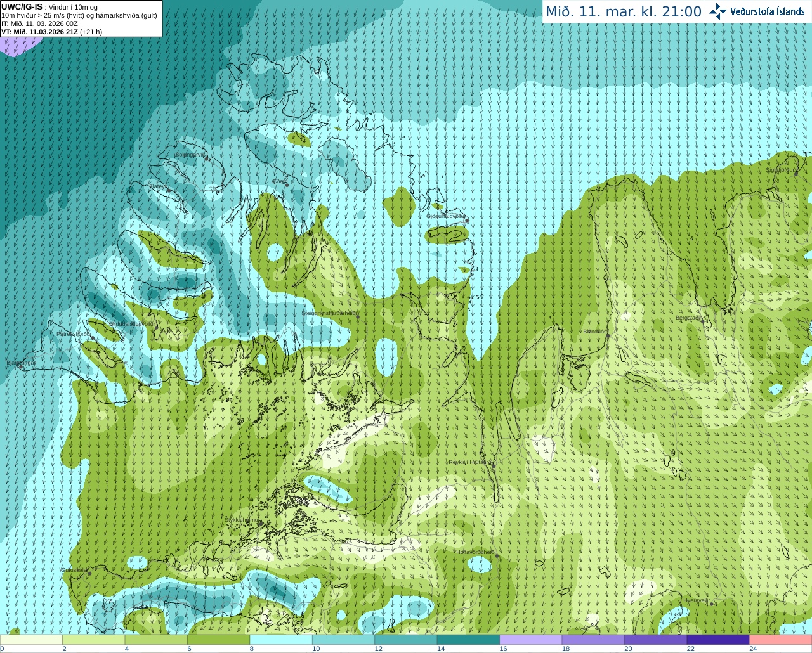Click the Holtavörðuheiði station marker
The height and width of the screenshot is (653, 812).
click(x=497, y=556)
